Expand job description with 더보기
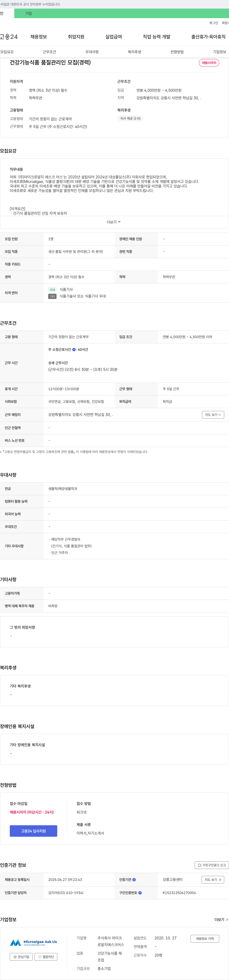The image size is (229, 980). pyautogui.click(x=114, y=222)
